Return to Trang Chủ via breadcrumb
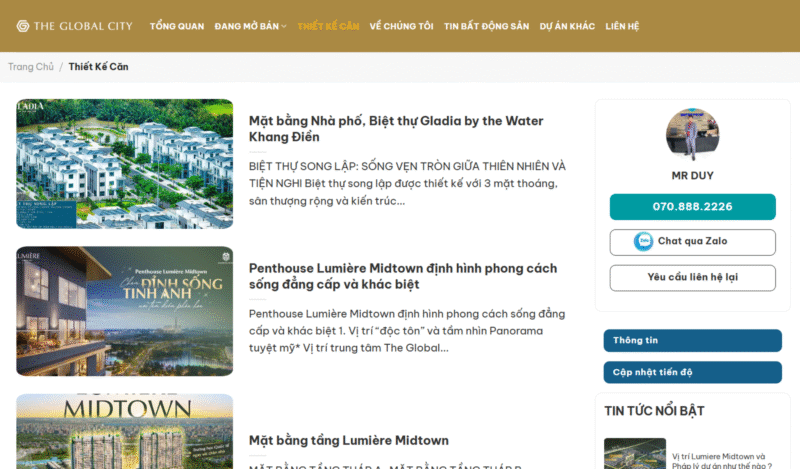Screen dimensions: 800x469 (x=31, y=67)
